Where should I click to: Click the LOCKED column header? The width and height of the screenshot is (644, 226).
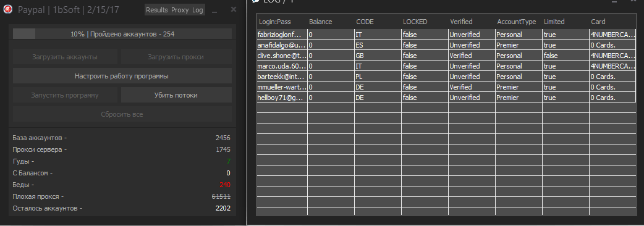(425, 22)
